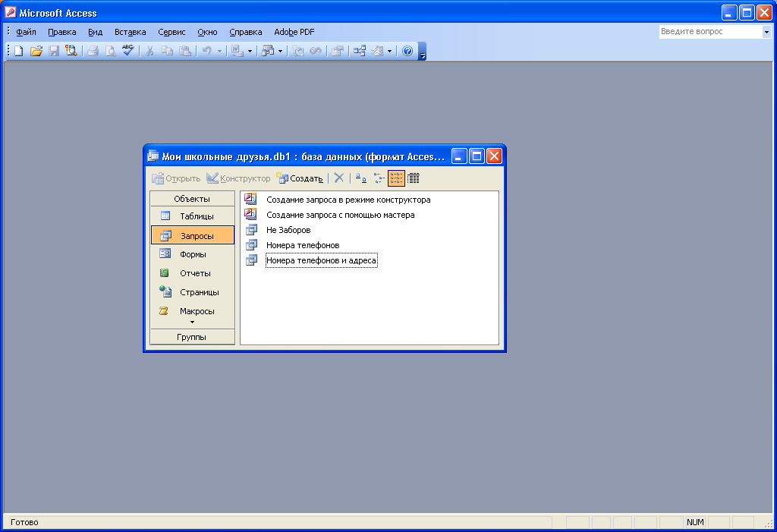Select Запросы in objects pane
Image resolution: width=777 pixels, height=532 pixels.
pos(192,235)
